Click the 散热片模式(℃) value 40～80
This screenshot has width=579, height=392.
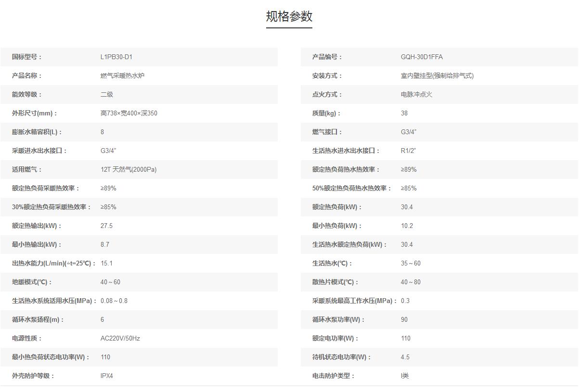pos(411,282)
